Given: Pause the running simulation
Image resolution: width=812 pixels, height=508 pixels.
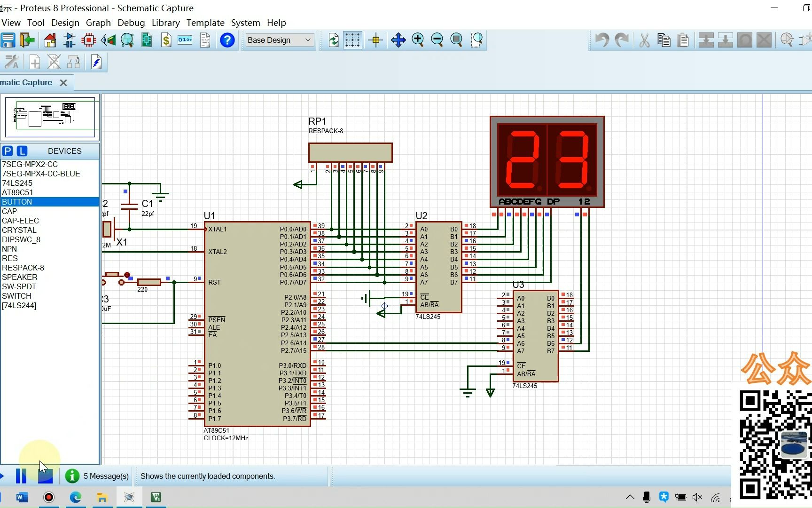Looking at the screenshot, I should tap(21, 476).
